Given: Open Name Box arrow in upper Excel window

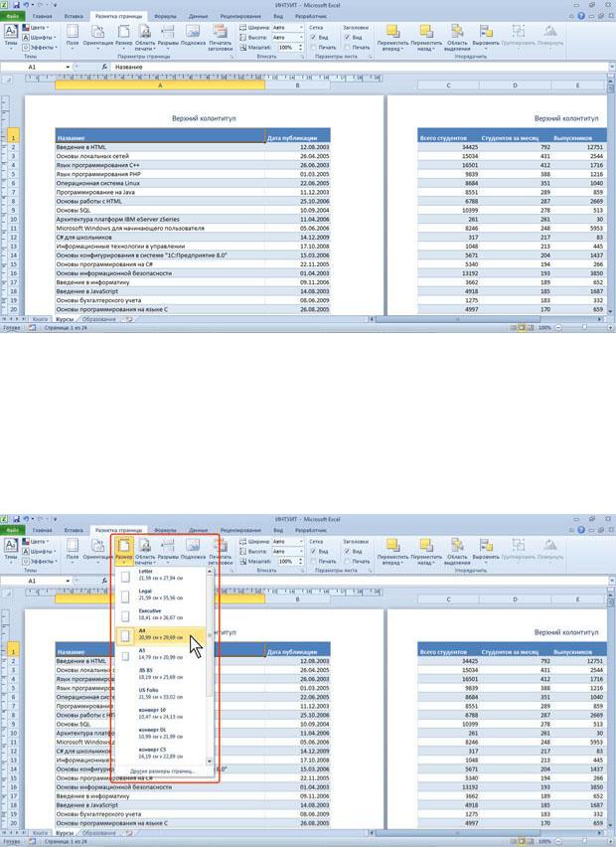Looking at the screenshot, I should pyautogui.click(x=68, y=67).
